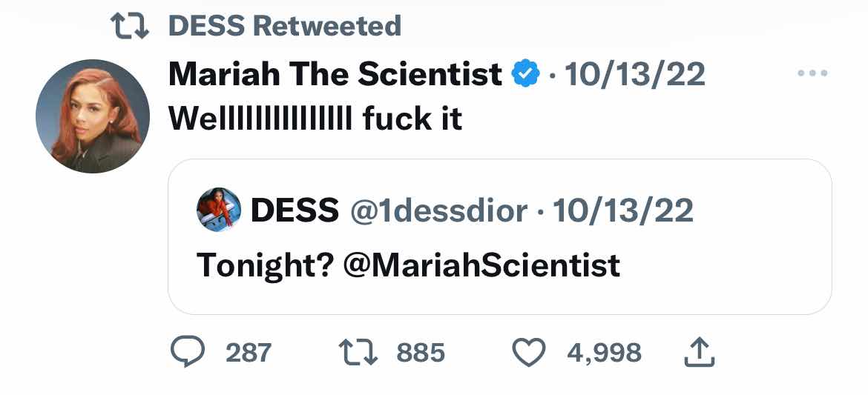Screen dimensions: 868x395
Task: Click the retweet icon beside DESS Retweeted
Action: [x=131, y=27]
